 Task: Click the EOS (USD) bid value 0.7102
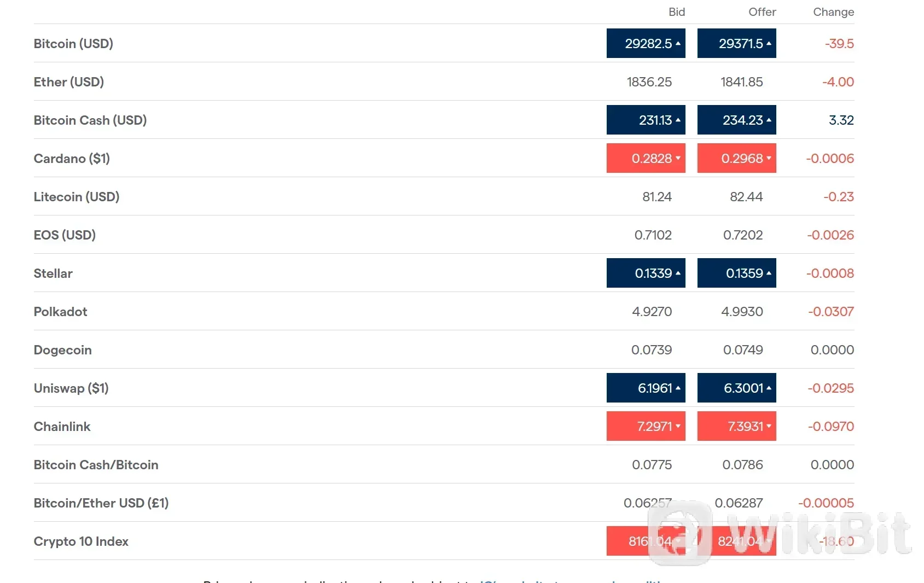[x=653, y=235]
